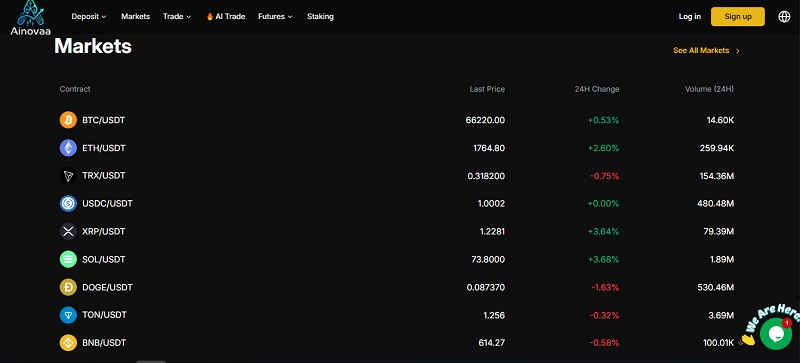Click XRP last price 1.2281
This screenshot has height=363, width=800.
[492, 232]
